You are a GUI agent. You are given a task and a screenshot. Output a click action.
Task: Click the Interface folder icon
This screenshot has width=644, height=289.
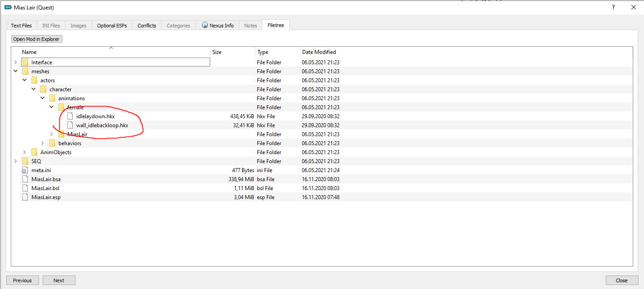click(x=25, y=62)
